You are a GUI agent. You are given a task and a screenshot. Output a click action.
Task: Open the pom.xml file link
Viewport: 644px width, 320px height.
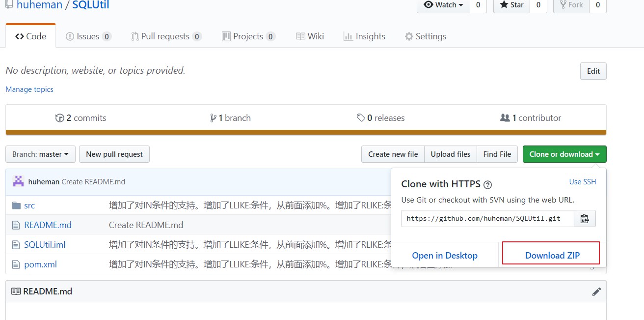(40, 264)
